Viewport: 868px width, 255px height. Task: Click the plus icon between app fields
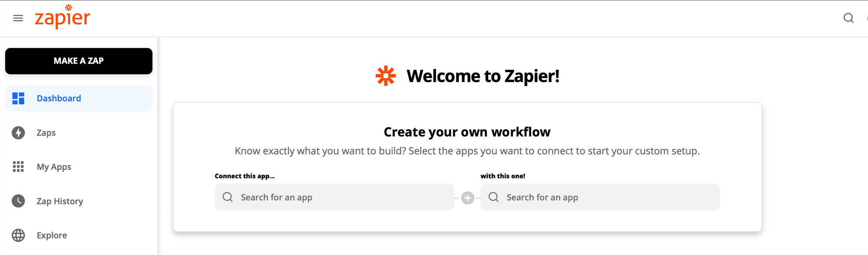pyautogui.click(x=467, y=198)
